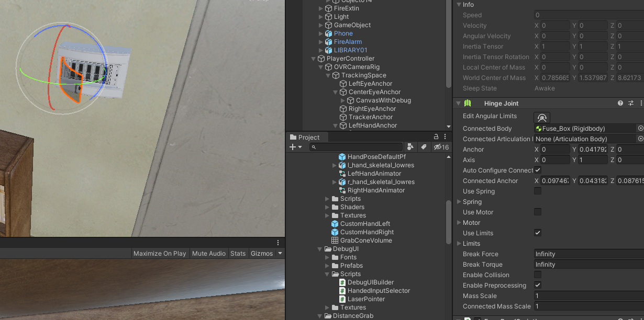The width and height of the screenshot is (644, 320).
Task: Select the Project tab
Action: pos(304,138)
